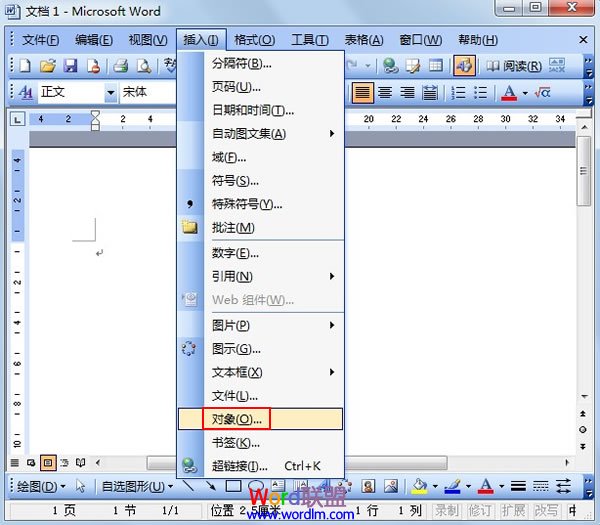Open Print Preview magnifier icon
Image resolution: width=600 pixels, height=525 pixels.
[x=144, y=66]
